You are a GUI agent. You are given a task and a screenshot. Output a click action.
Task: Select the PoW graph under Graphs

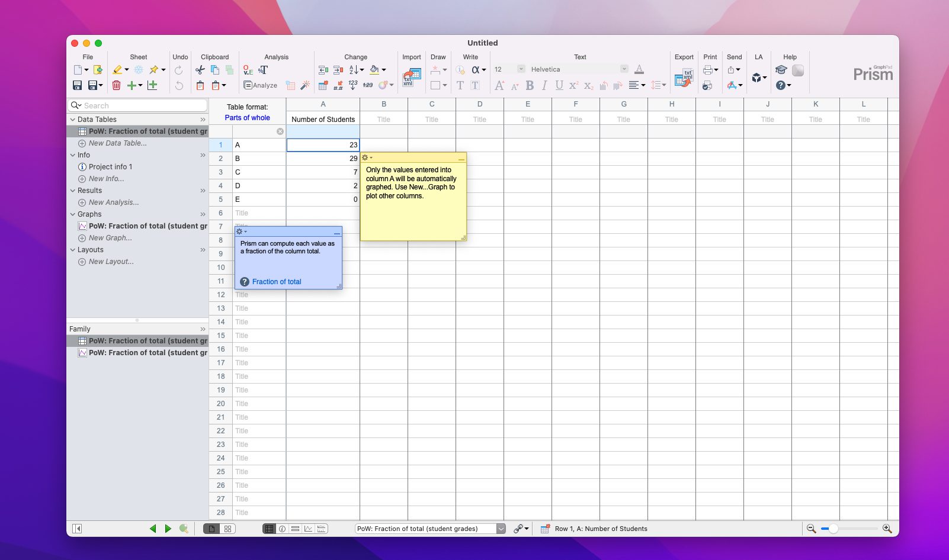(x=148, y=226)
